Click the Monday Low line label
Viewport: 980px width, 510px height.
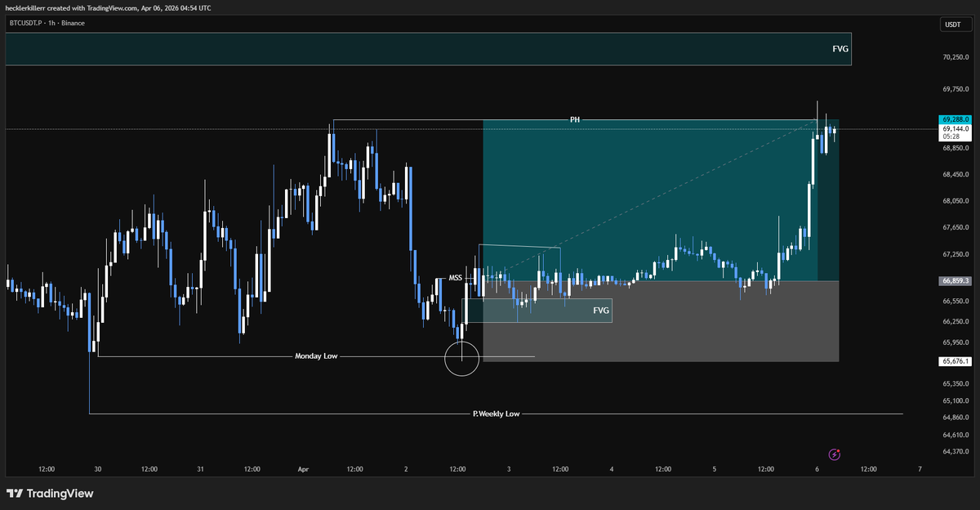tap(316, 356)
